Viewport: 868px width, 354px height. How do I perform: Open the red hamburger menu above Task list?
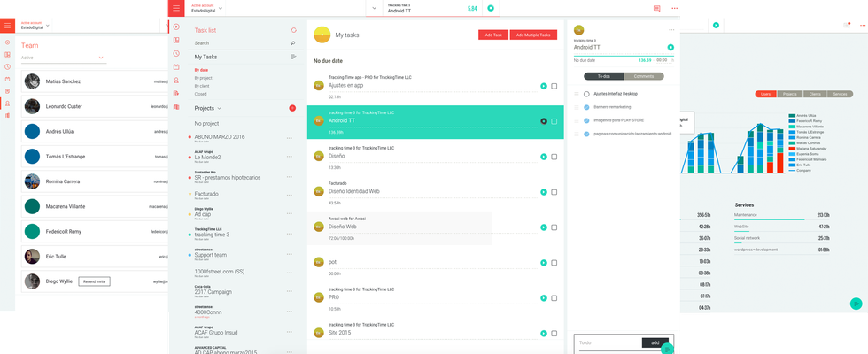click(x=176, y=8)
